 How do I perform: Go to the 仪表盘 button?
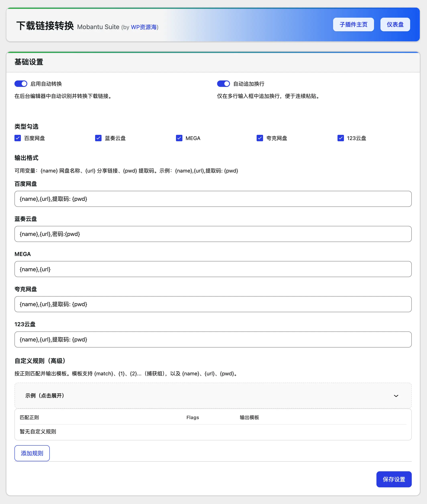(x=395, y=24)
